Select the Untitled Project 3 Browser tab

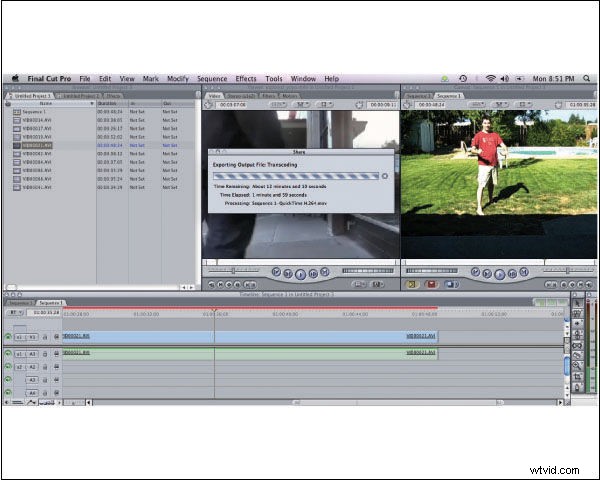pyautogui.click(x=32, y=96)
